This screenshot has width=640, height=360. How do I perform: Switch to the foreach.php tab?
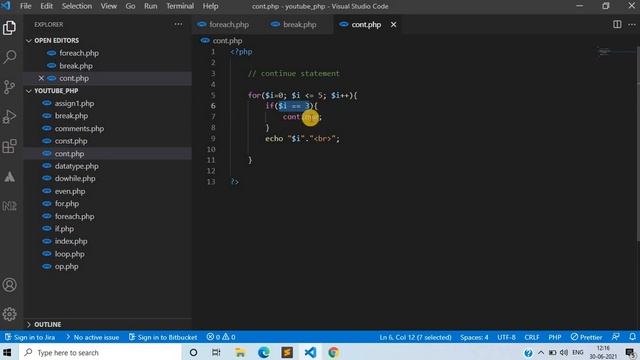(x=224, y=24)
